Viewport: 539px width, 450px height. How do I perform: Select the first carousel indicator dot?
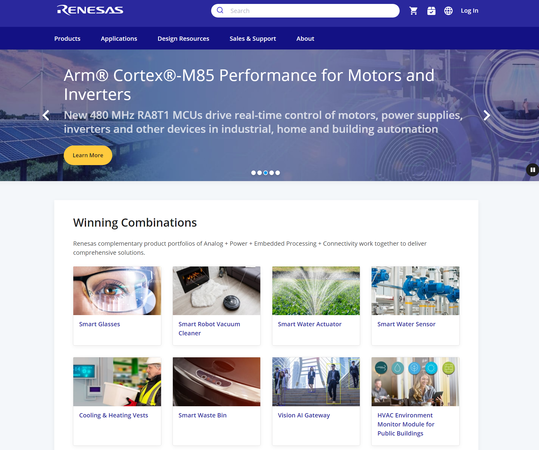253,173
